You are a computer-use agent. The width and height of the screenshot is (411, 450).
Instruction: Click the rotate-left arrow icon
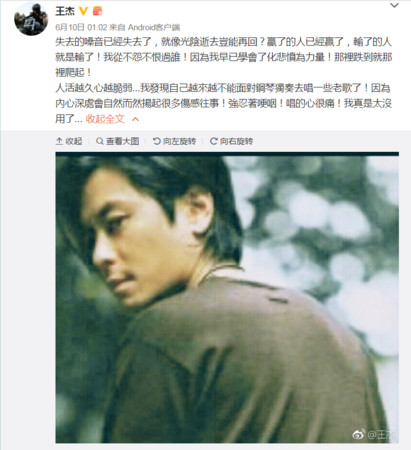click(157, 141)
